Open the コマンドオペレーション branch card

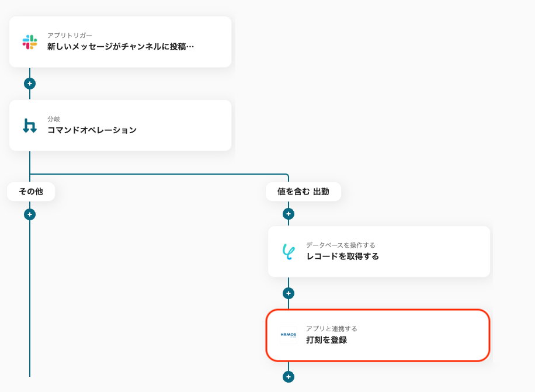[x=120, y=126]
